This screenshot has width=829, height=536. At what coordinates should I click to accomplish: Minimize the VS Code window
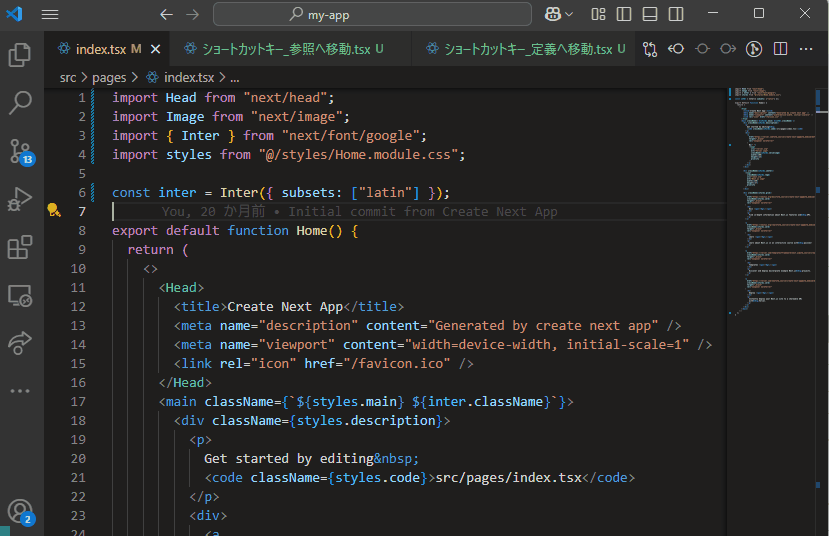pos(713,13)
